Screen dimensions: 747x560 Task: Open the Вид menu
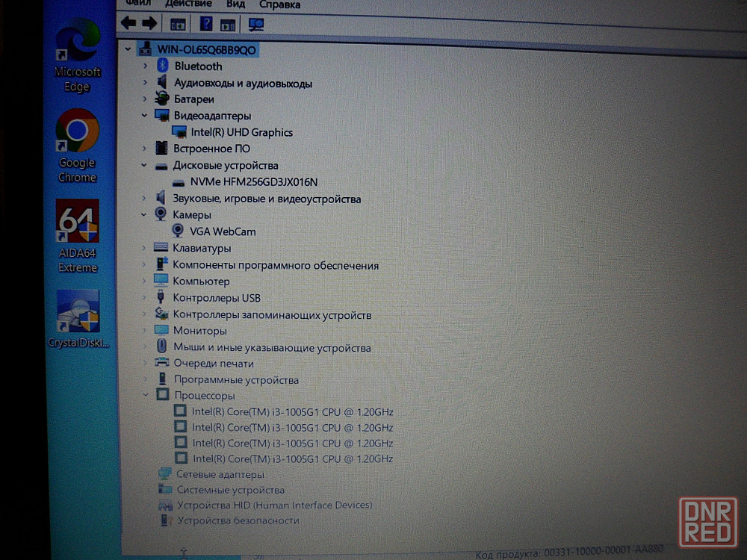point(235,4)
